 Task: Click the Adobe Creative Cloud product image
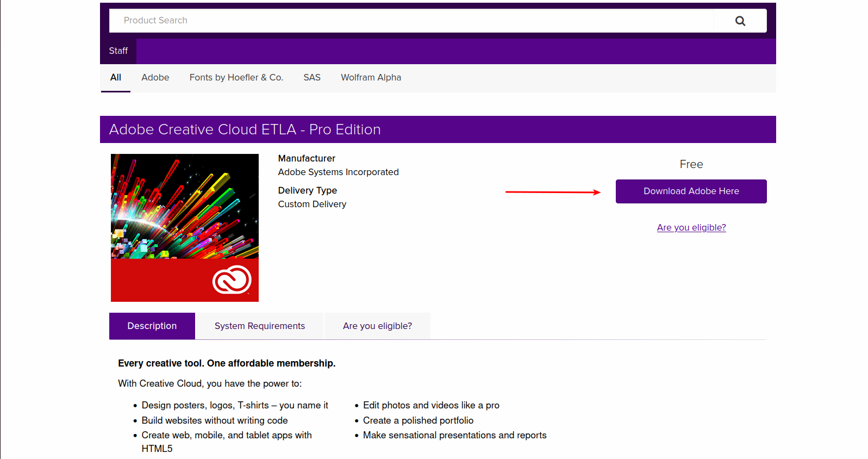click(185, 228)
